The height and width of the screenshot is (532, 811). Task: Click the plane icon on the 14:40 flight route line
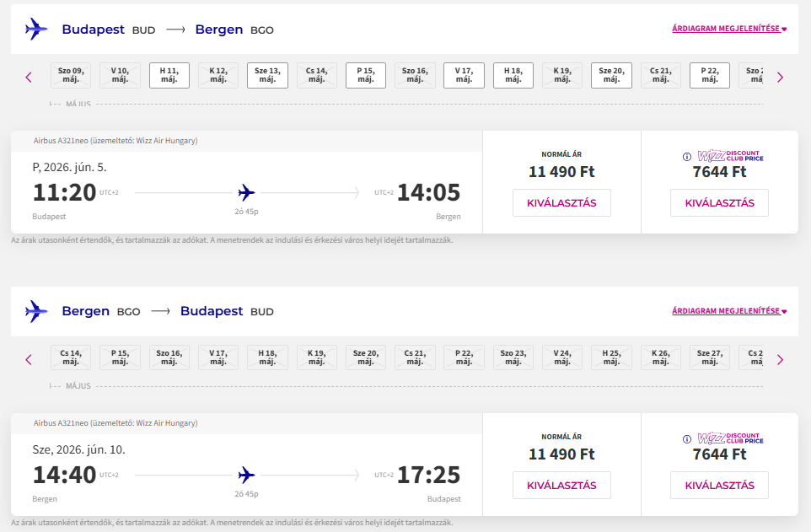[x=246, y=475]
